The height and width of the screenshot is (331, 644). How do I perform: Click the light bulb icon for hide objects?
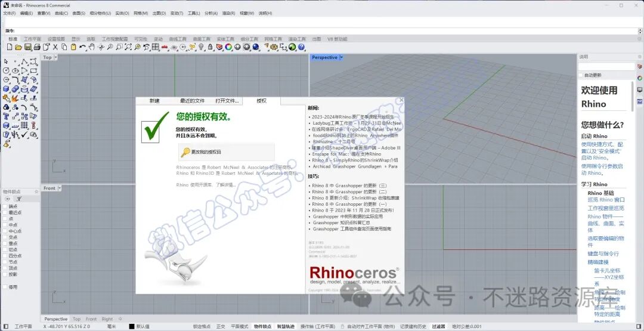point(202,47)
